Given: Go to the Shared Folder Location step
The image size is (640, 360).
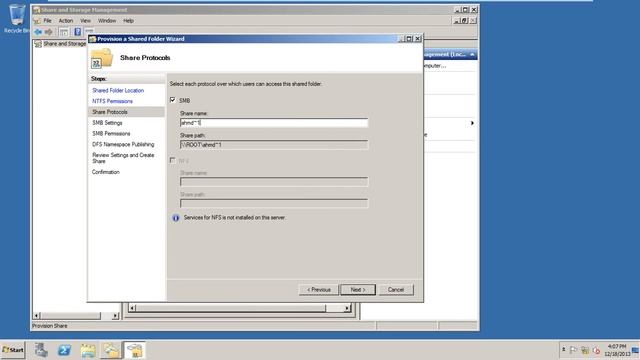Looking at the screenshot, I should point(118,90).
